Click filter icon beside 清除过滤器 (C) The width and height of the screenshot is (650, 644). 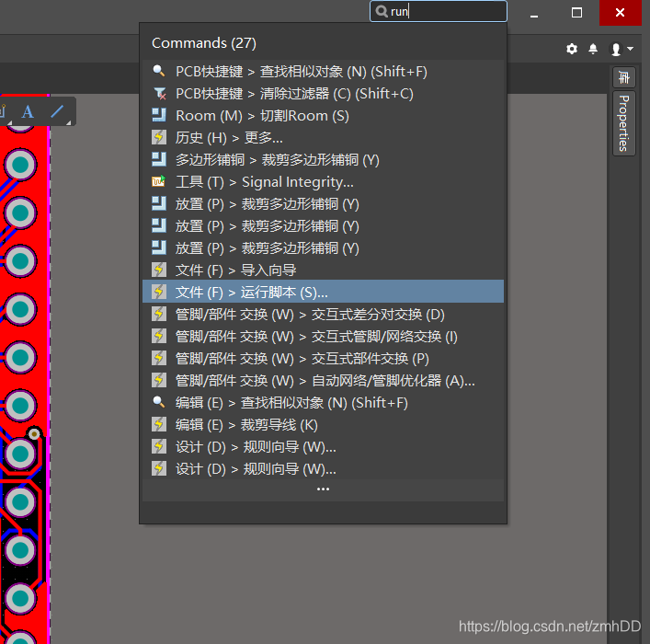[x=159, y=93]
